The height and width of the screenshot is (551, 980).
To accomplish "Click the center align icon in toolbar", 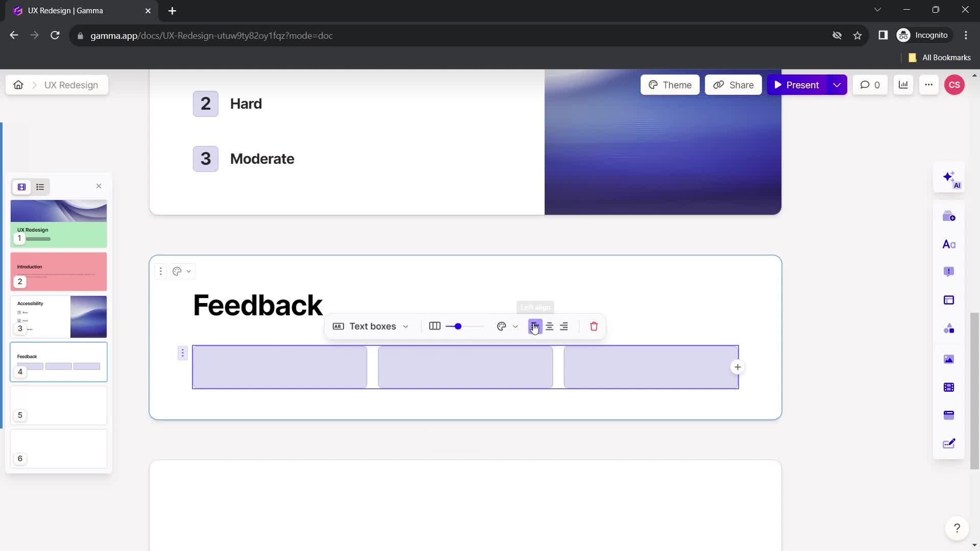I will pos(549,327).
